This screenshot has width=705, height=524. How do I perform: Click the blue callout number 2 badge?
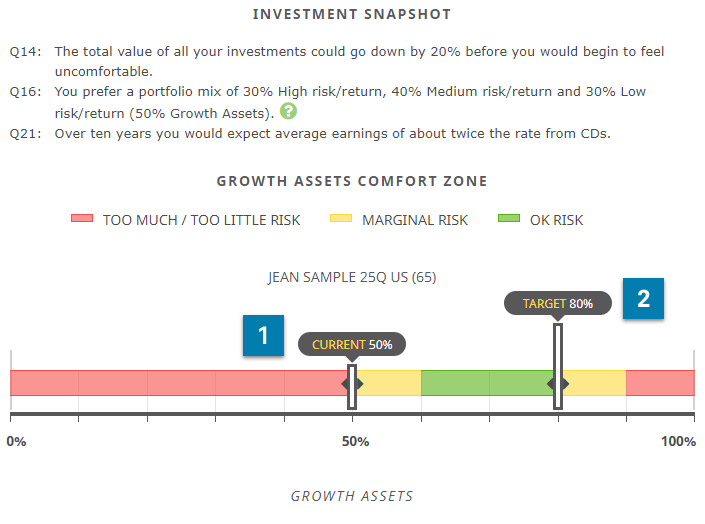643,299
